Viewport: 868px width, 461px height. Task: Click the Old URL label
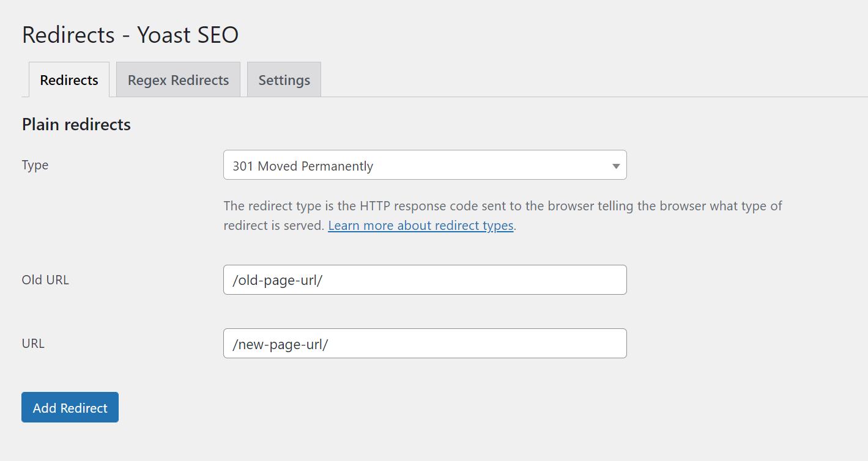pos(45,279)
